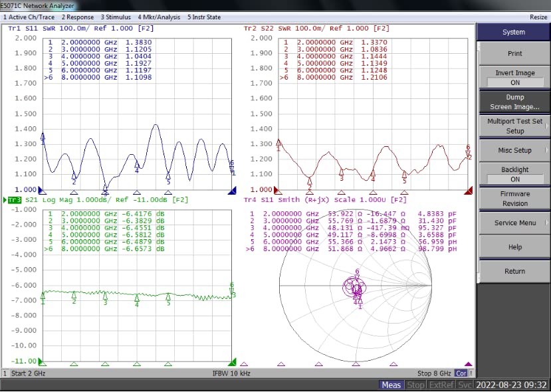Click Tr2 marker 4 on the red trace
The height and width of the screenshot is (392, 551).
tap(373, 175)
